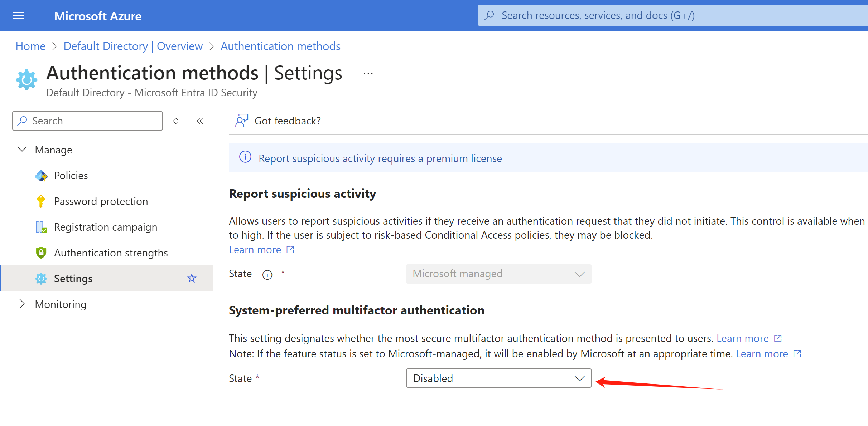Click the Got feedback person icon
Image resolution: width=868 pixels, height=426 pixels.
click(241, 121)
